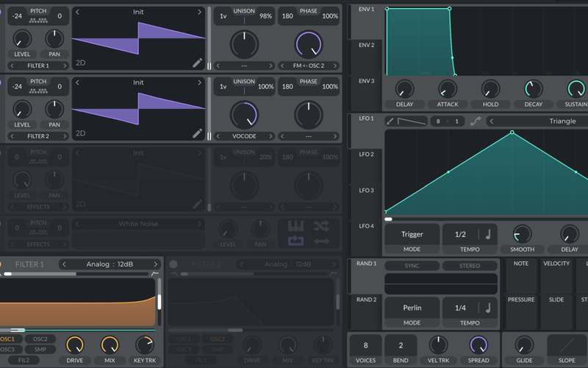Toggle STEREO on the RAND 1 panel
This screenshot has height=368, width=588.
click(x=470, y=266)
